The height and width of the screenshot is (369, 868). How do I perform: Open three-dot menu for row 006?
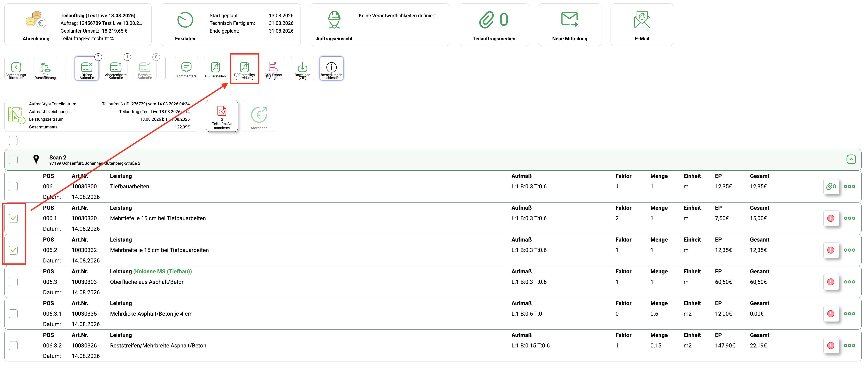click(849, 186)
